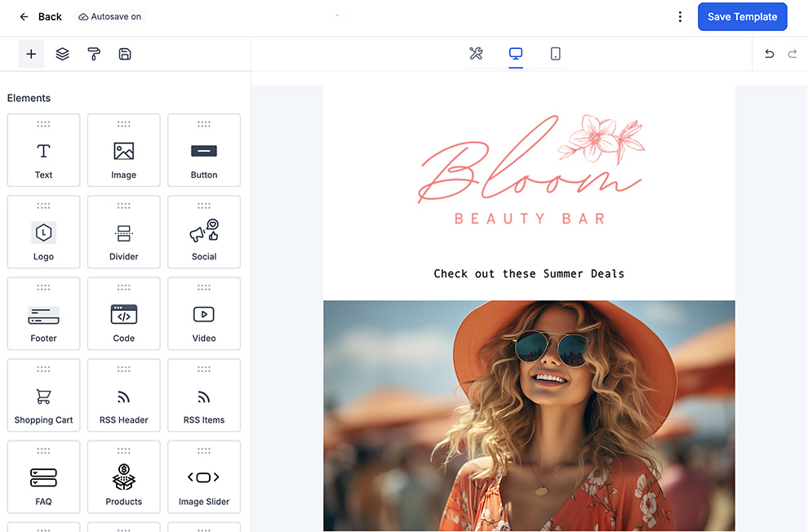This screenshot has width=808, height=532.
Task: Click the Save Template button
Action: [742, 16]
